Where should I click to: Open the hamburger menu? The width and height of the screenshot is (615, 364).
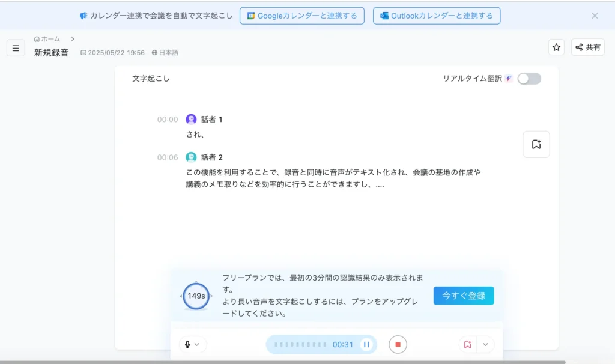point(16,47)
